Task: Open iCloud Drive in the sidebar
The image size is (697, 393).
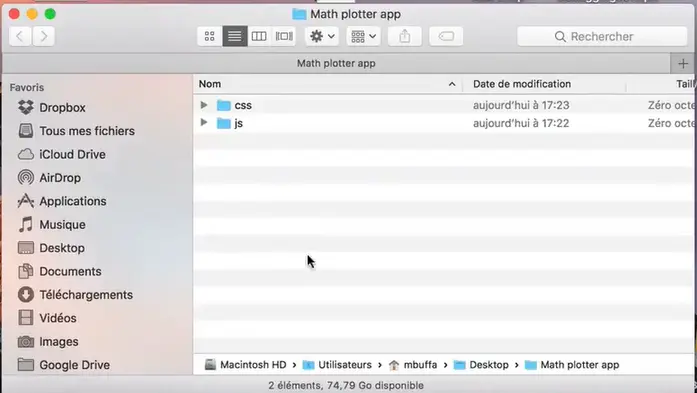Action: coord(72,155)
